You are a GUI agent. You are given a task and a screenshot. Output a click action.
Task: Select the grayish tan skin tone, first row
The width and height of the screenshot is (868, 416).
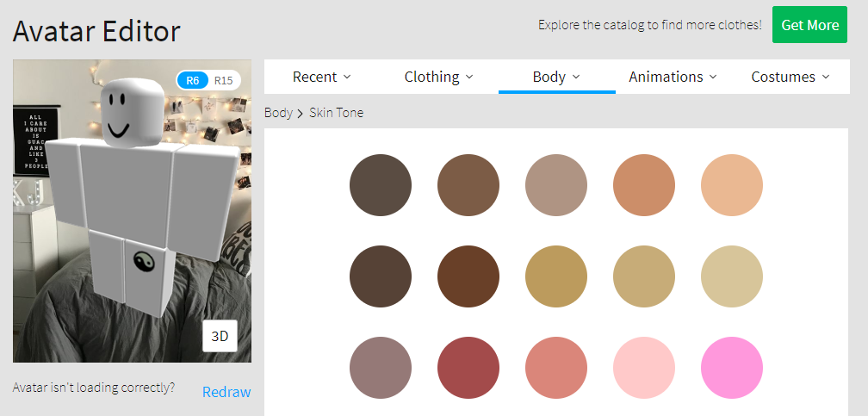(556, 185)
